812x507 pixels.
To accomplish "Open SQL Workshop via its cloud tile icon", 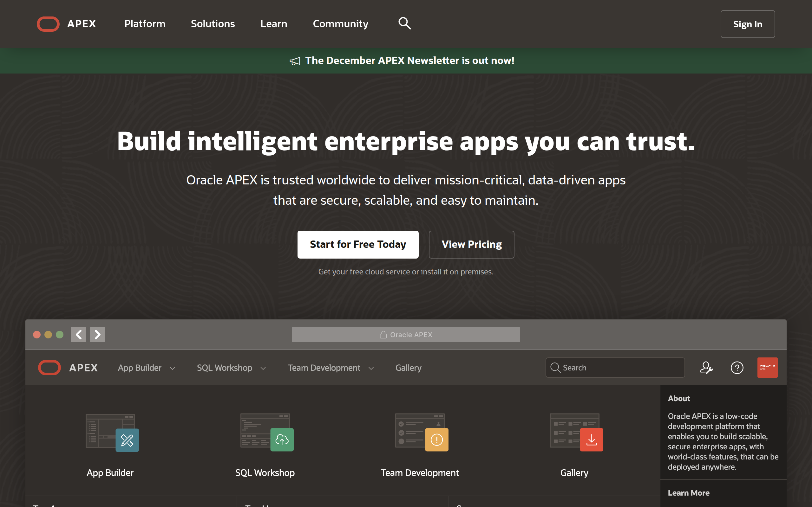I will pyautogui.click(x=282, y=440).
